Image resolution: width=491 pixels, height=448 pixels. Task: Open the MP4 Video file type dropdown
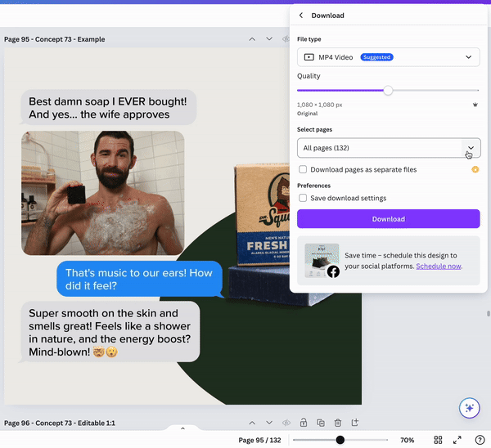pyautogui.click(x=388, y=57)
